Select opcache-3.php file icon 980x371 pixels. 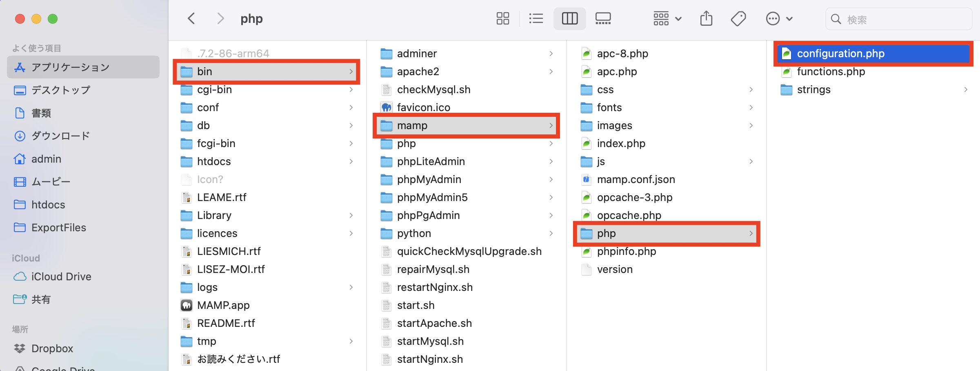587,197
